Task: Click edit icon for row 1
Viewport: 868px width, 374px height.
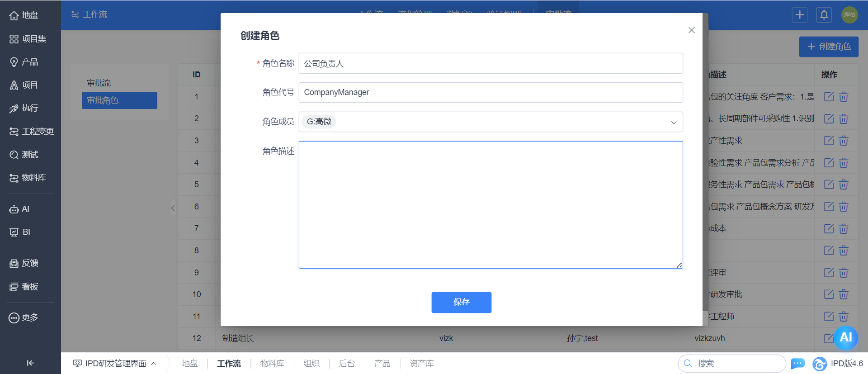Action: (829, 96)
